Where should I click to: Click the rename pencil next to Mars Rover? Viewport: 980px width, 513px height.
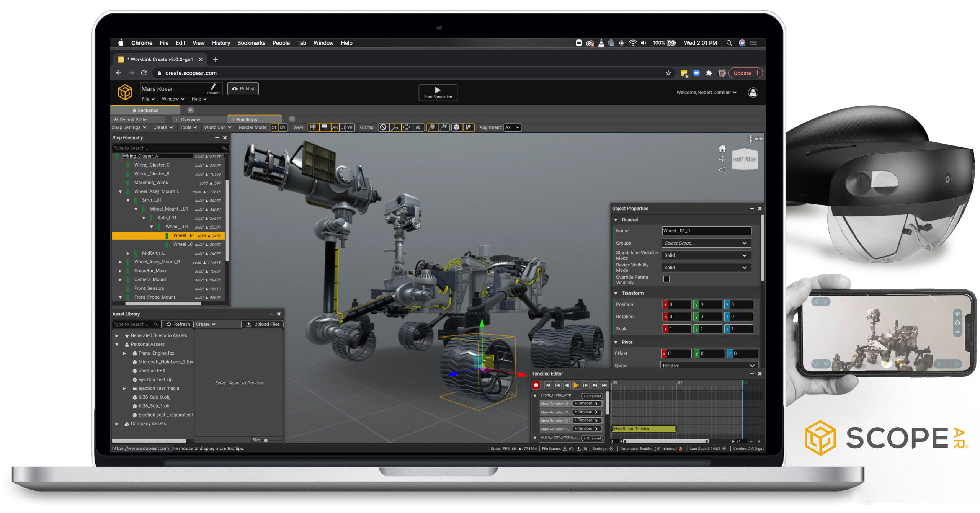214,87
